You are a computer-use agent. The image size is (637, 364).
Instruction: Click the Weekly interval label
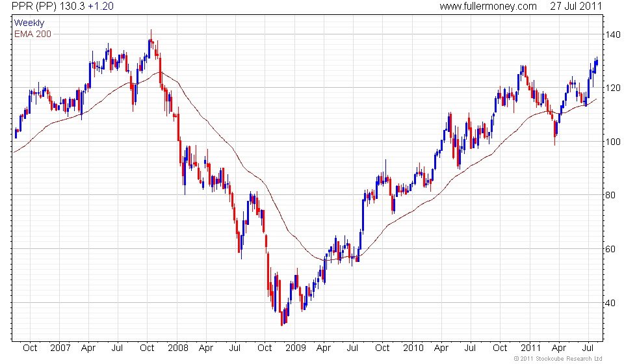pos(29,23)
